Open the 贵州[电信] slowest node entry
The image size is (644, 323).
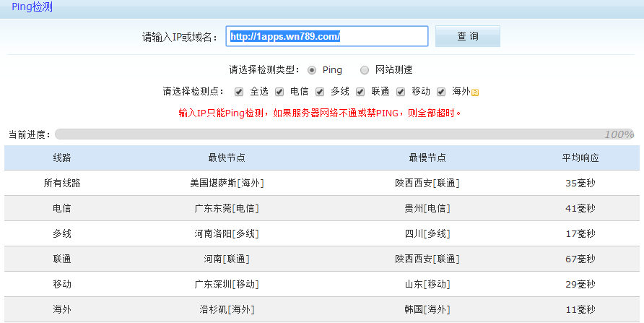point(427,209)
